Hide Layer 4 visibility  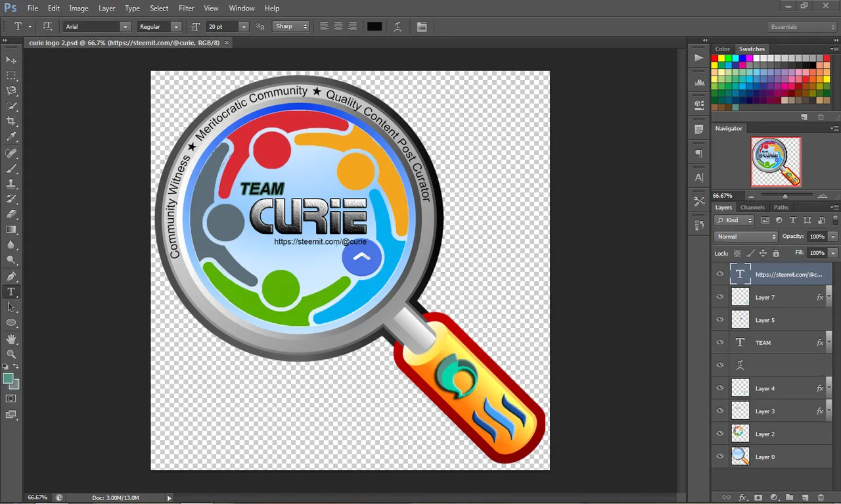[x=720, y=388]
